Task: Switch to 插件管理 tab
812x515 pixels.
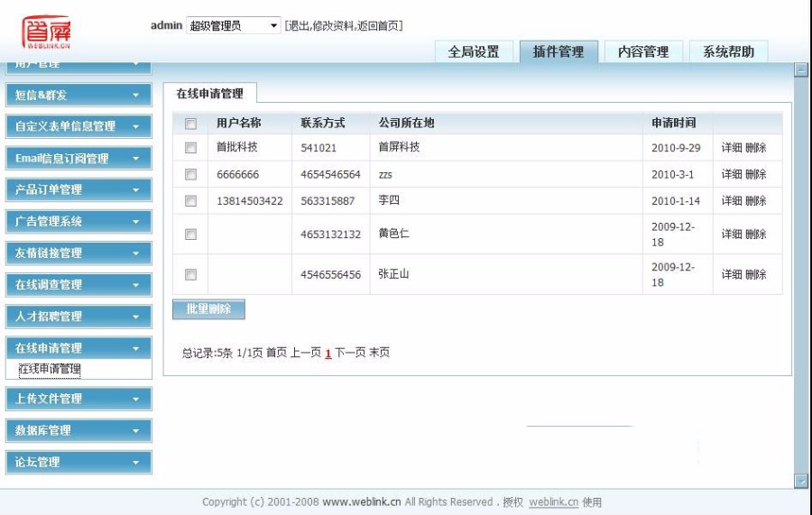Action: [x=558, y=51]
